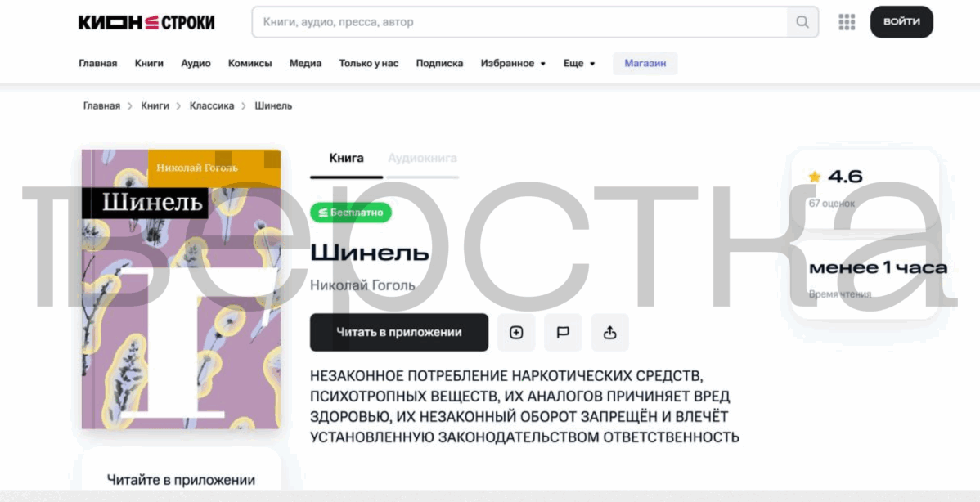Open the report flag icon
Image resolution: width=980 pixels, height=502 pixels.
click(x=563, y=332)
